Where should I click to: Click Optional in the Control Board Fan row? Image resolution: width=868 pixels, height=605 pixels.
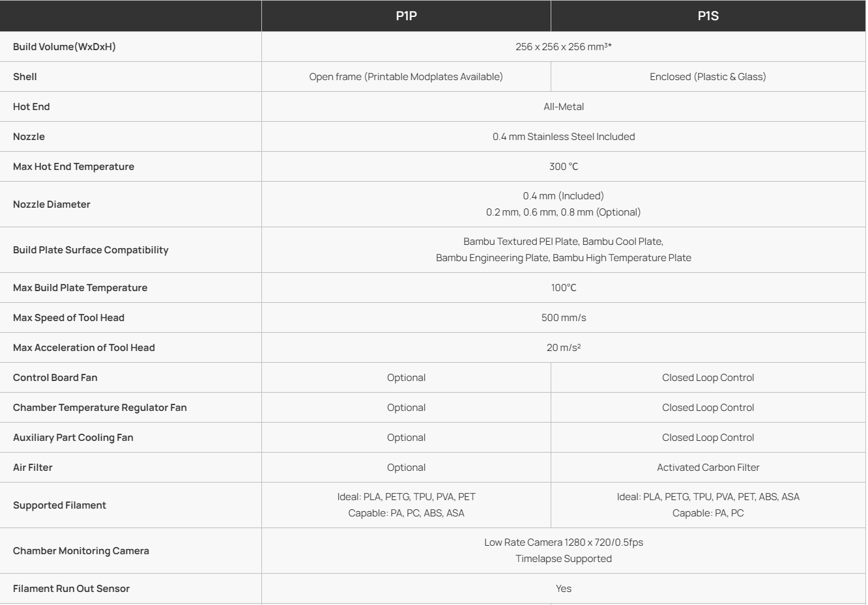tap(406, 378)
